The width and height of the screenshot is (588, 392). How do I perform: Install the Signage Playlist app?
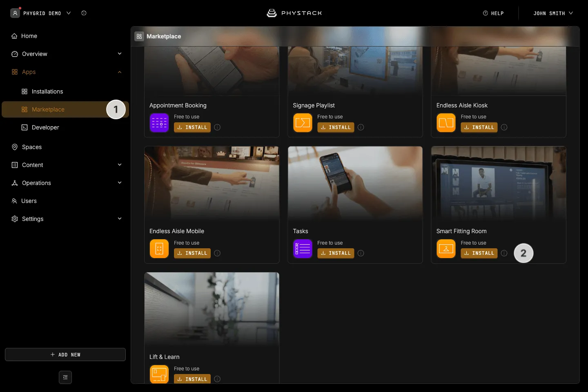tap(336, 127)
